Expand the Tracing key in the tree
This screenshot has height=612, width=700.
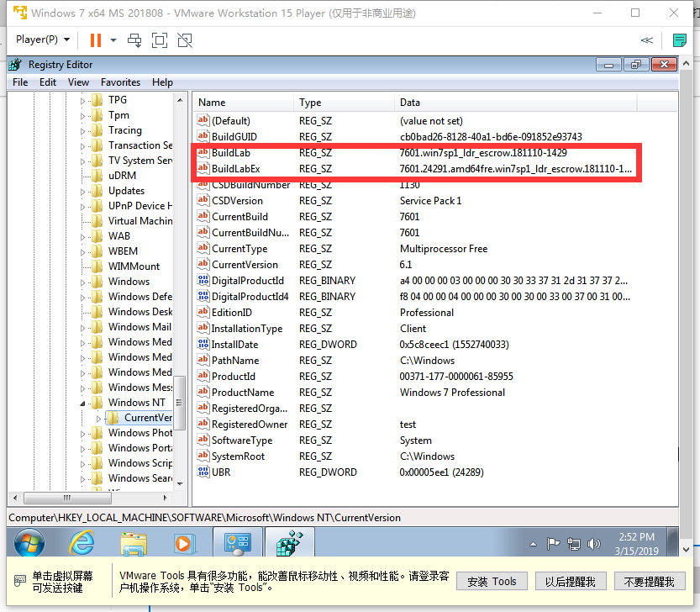(82, 131)
